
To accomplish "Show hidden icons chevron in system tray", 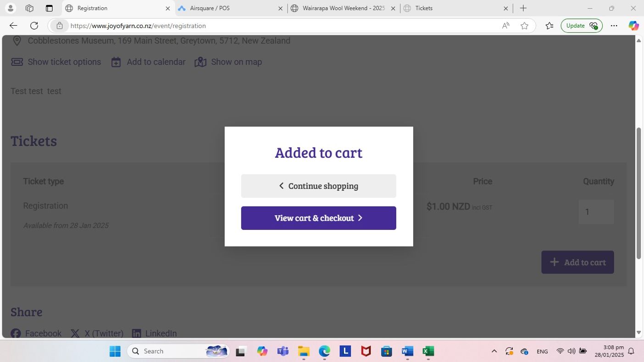I will (x=494, y=351).
